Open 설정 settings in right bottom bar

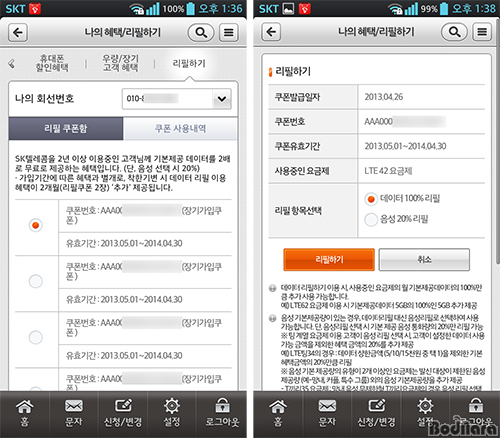(x=425, y=413)
